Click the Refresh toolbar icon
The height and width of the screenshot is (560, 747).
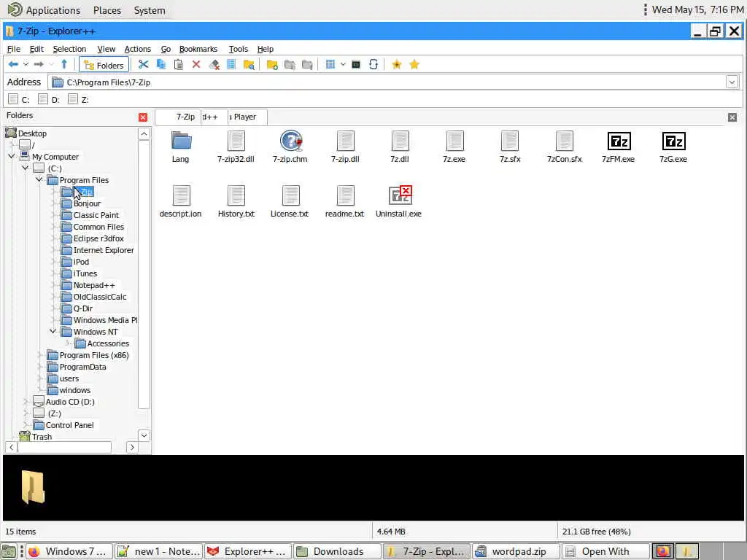pos(373,64)
